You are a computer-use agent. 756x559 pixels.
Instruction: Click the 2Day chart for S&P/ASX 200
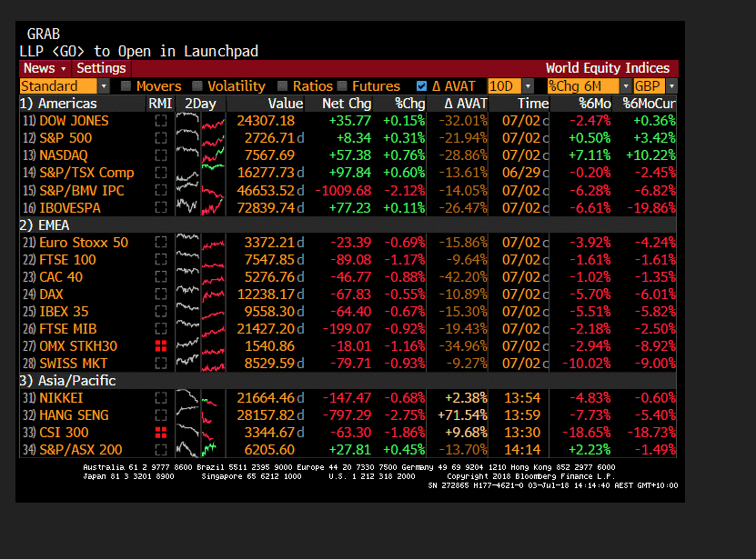[199, 450]
